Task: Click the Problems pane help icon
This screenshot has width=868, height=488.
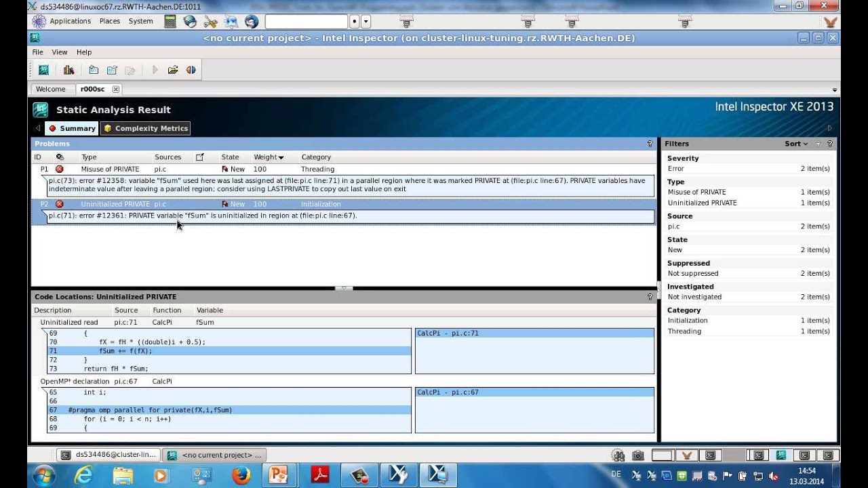Action: coord(650,144)
